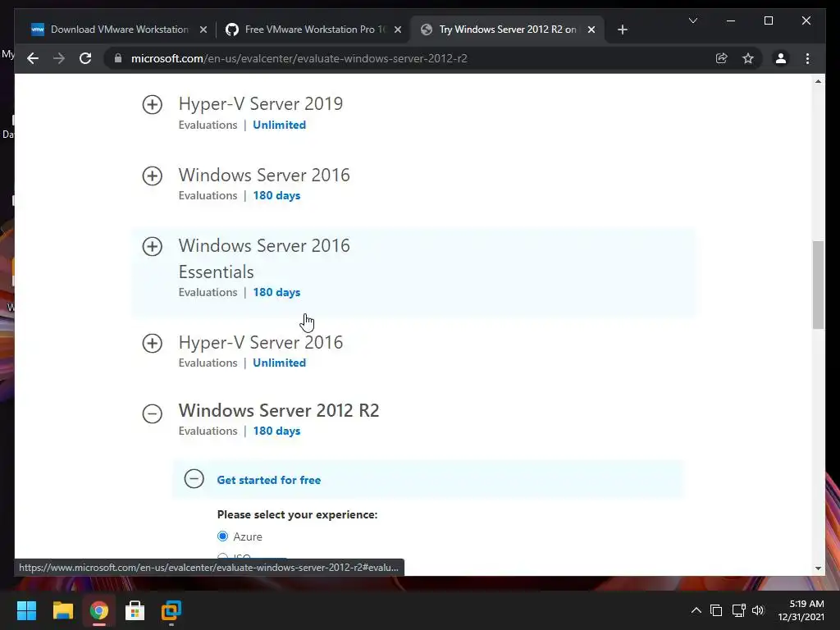Image resolution: width=840 pixels, height=630 pixels.
Task: Open the Windows Server 2016 Essentials heading
Action: click(x=264, y=258)
